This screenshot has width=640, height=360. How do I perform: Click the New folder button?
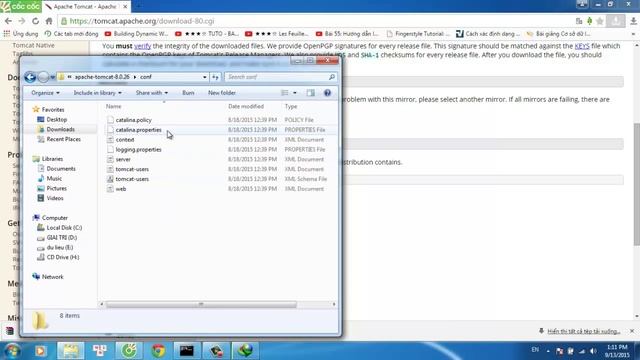[x=222, y=93]
